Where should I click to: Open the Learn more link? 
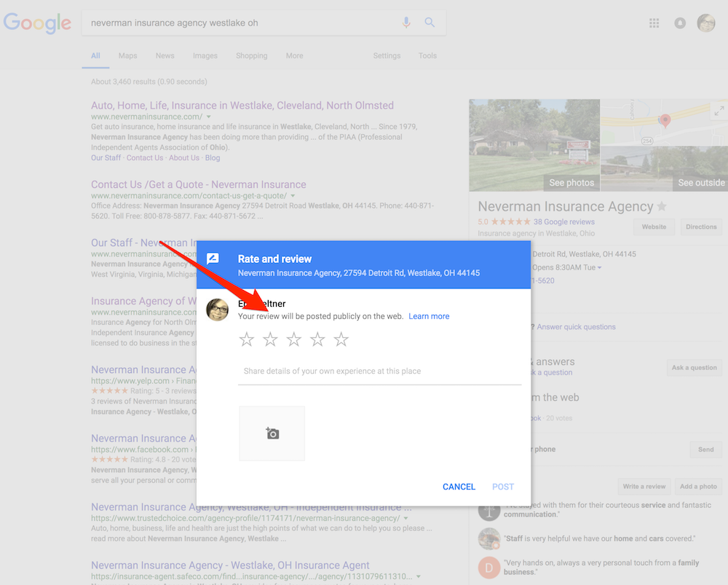click(x=429, y=316)
